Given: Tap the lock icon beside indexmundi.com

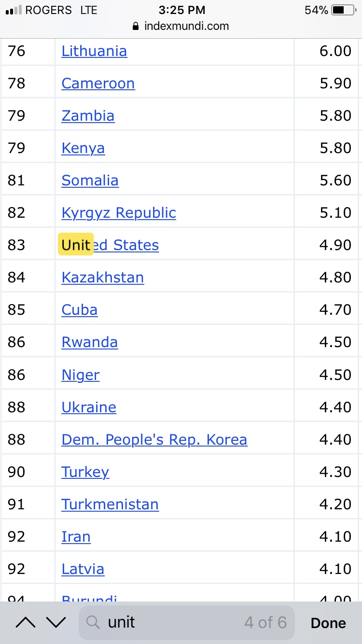Looking at the screenshot, I should click(136, 27).
